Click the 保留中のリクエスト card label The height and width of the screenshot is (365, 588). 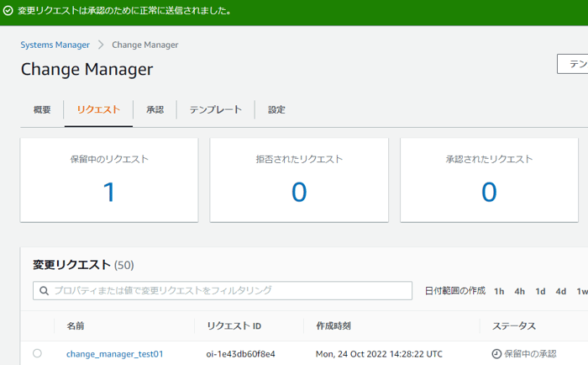click(x=109, y=159)
